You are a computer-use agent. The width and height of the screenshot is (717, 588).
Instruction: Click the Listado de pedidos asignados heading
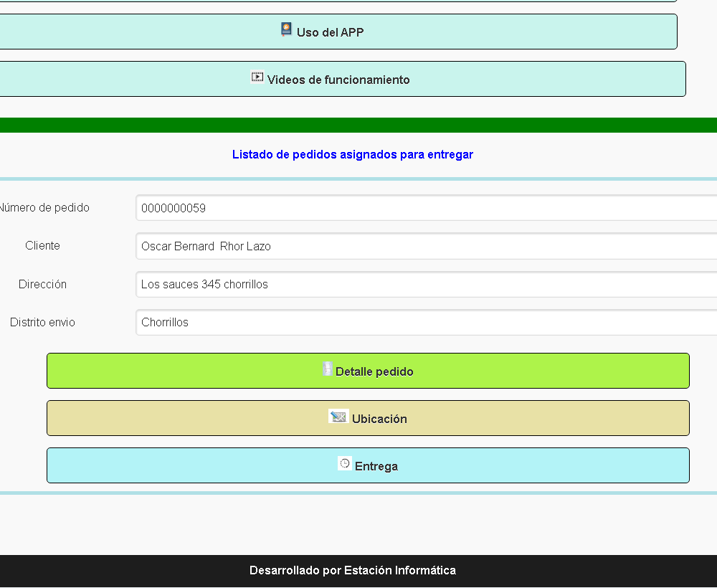[x=352, y=154]
